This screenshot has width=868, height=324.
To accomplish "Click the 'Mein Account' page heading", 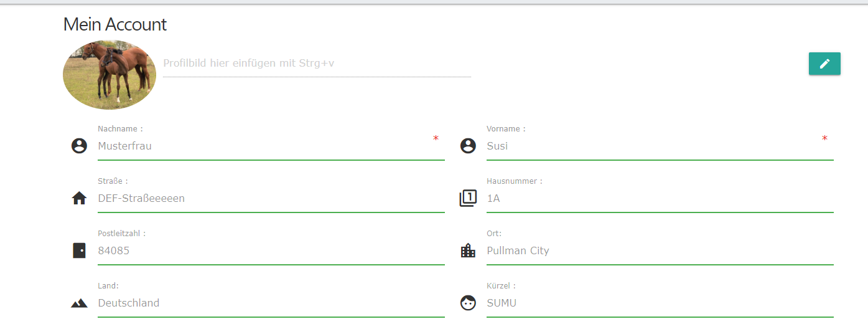I will point(115,24).
